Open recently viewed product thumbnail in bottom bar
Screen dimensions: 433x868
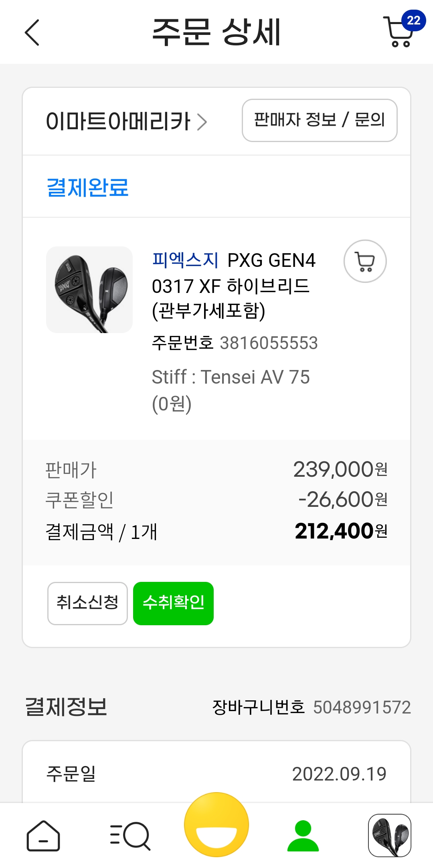pos(389,835)
